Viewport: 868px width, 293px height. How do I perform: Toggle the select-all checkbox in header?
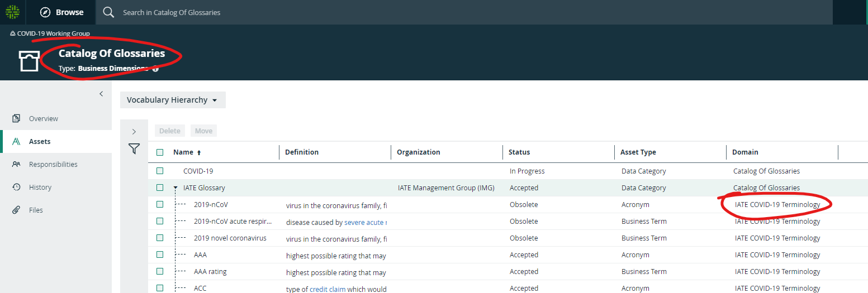160,152
